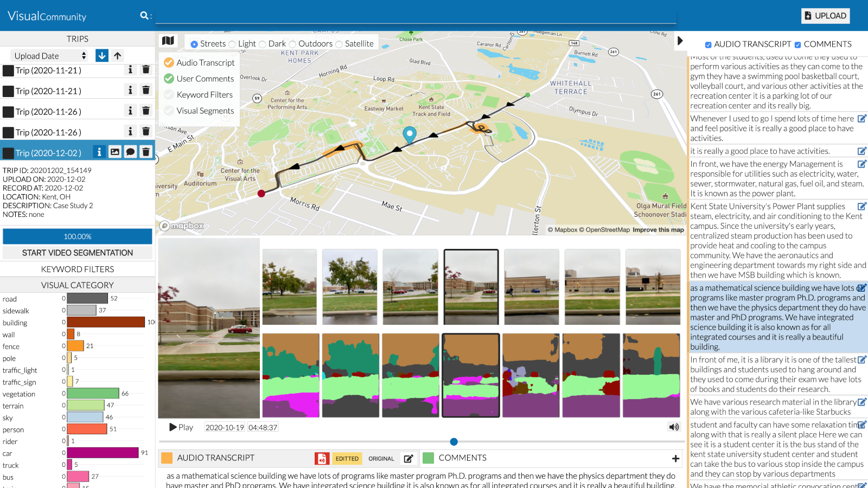868x488 pixels.
Task: Collapse the right transcript panel arrow
Action: (680, 41)
